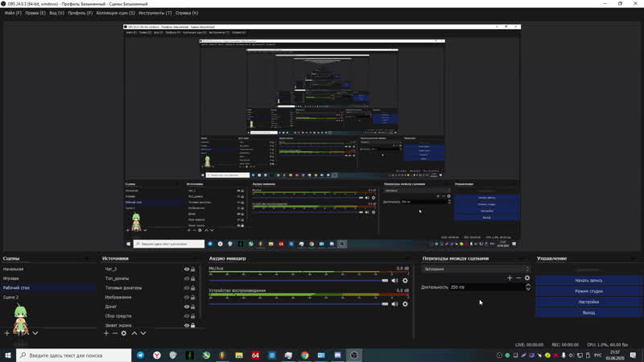Open the Инструменты (T) menu
This screenshot has width=644, height=362.
(155, 13)
